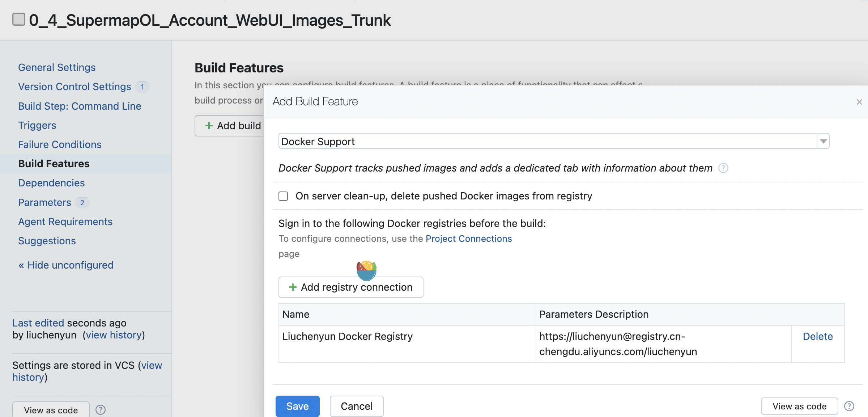Click view history link by liuchenyun
This screenshot has width=868, height=417.
[114, 335]
